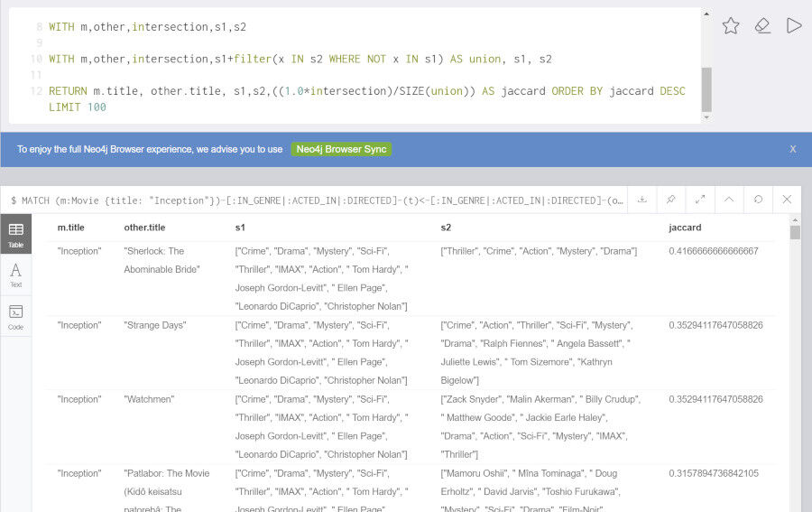Image resolution: width=812 pixels, height=512 pixels.
Task: Close the result frame
Action: coord(787,200)
